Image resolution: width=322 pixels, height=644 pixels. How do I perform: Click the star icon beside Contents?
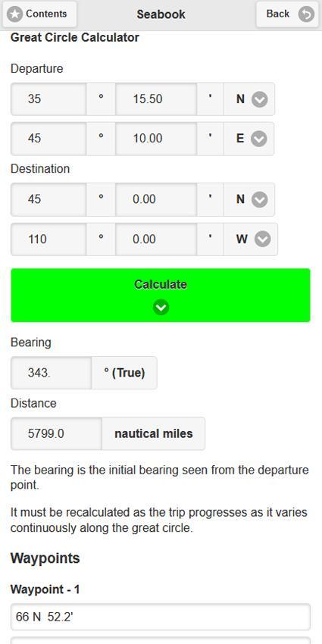[15, 14]
